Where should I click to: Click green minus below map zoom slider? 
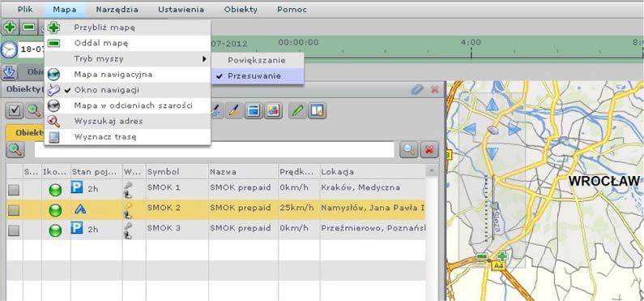[482, 256]
